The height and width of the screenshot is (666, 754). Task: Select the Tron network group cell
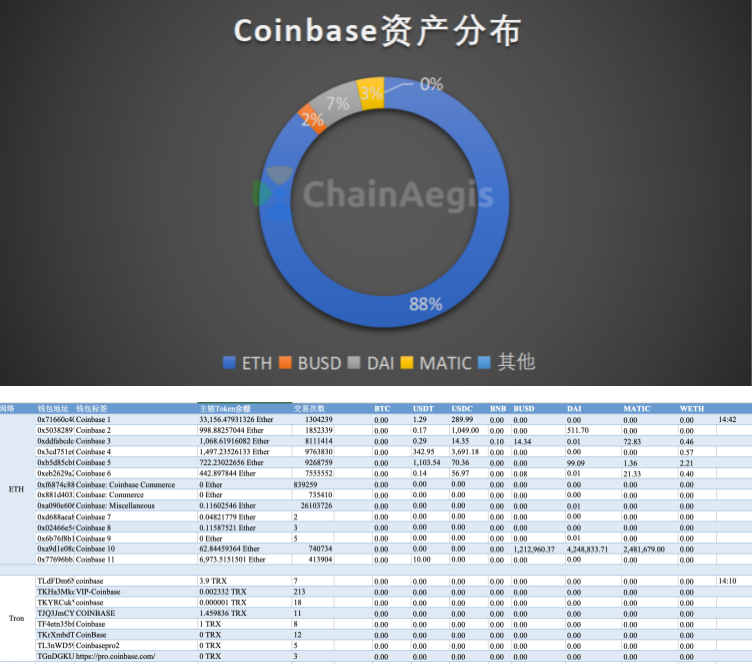coord(16,618)
